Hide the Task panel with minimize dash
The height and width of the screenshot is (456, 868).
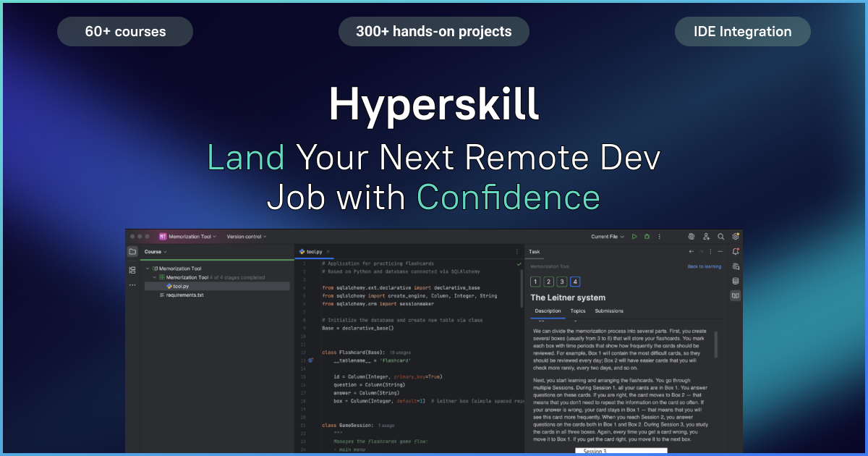pos(721,252)
